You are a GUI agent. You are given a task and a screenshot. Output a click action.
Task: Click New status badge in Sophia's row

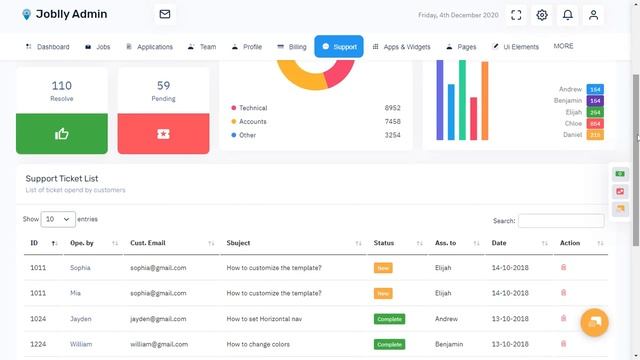click(x=383, y=268)
